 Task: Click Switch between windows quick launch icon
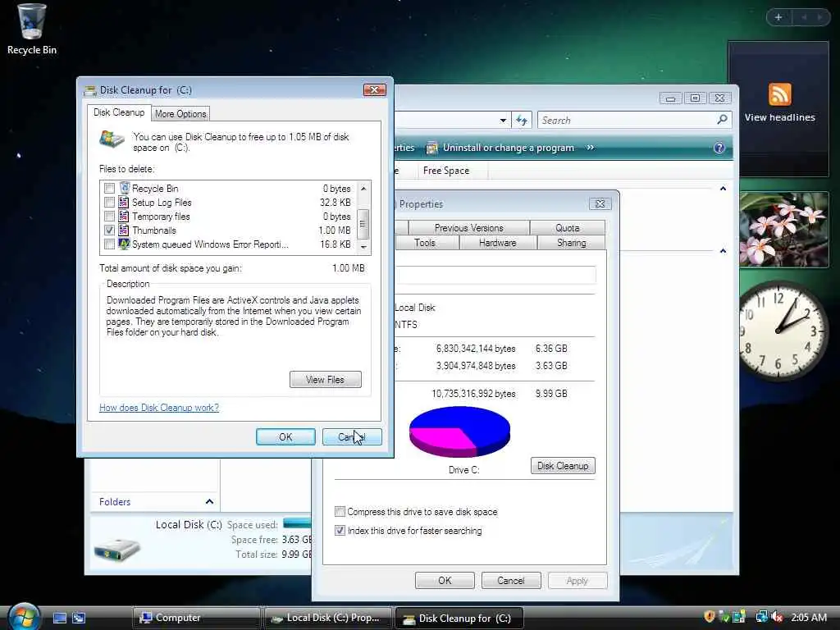(79, 618)
